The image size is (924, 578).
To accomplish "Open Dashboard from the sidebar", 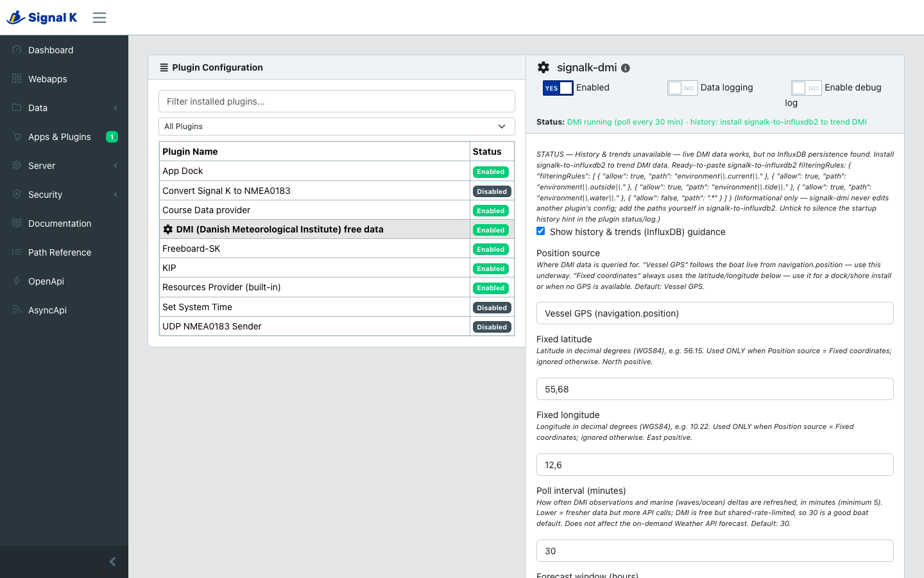I will pos(64,50).
